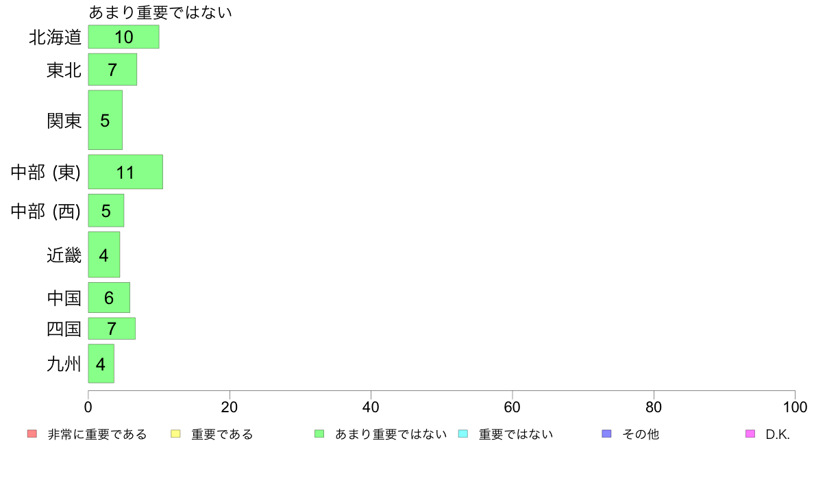814x504 pixels.
Task: Select the 北海道 bar with value 10
Action: pos(123,37)
